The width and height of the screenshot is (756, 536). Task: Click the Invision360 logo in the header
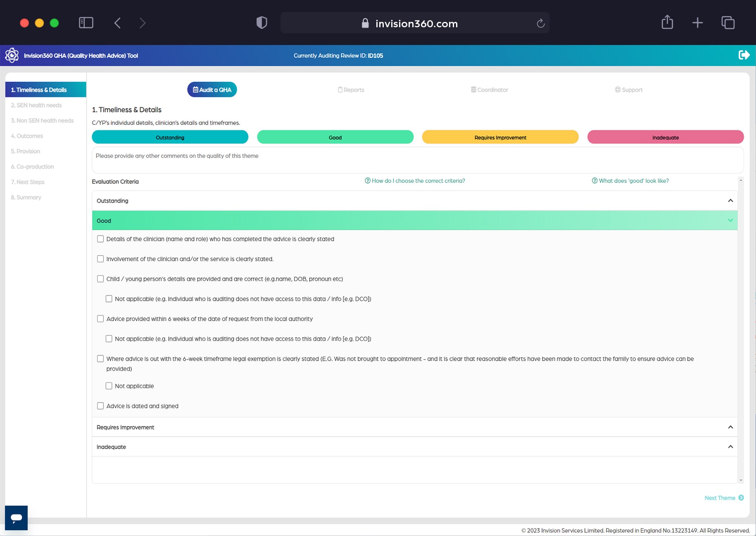coord(12,55)
